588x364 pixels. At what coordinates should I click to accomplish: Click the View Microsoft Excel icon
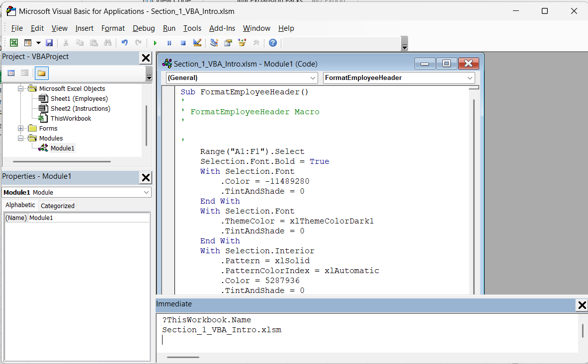[x=14, y=43]
